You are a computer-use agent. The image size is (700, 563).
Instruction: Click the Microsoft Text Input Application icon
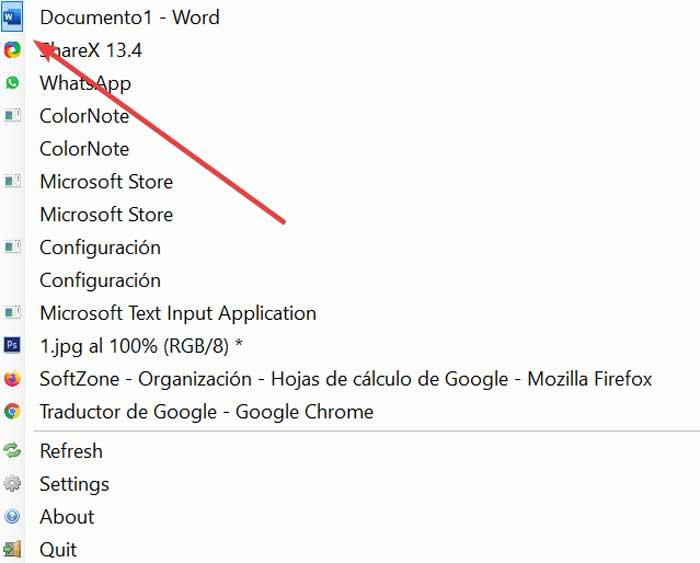click(x=12, y=313)
